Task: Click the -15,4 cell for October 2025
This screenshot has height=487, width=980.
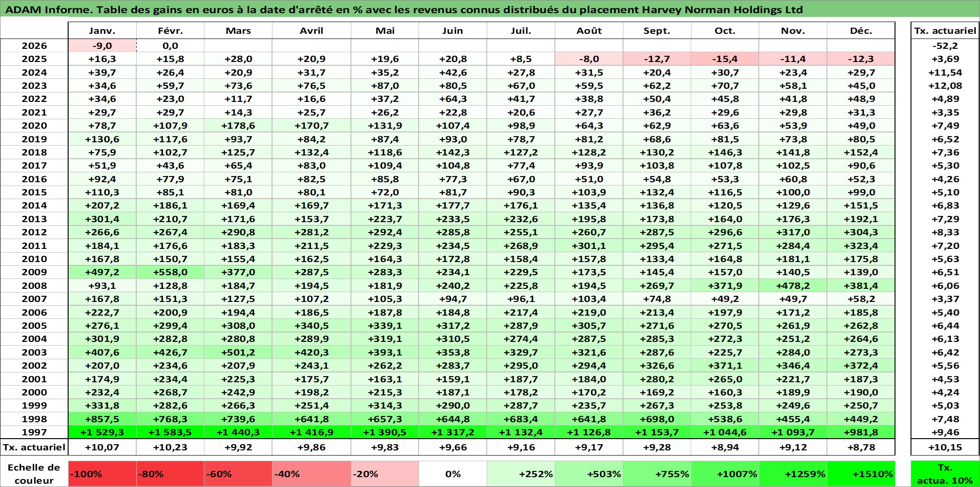Action: coord(725,59)
